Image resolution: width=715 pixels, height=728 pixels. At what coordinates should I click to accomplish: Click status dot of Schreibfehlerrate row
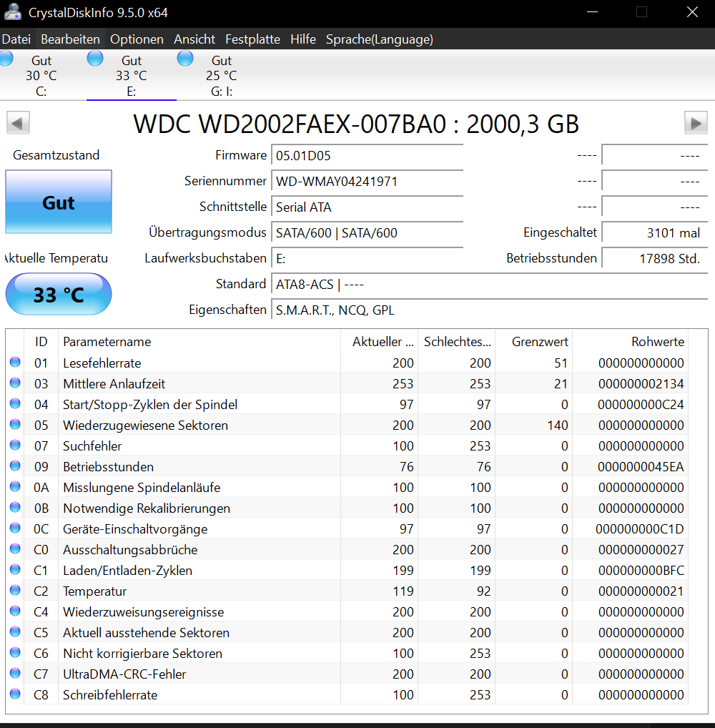pos(15,694)
